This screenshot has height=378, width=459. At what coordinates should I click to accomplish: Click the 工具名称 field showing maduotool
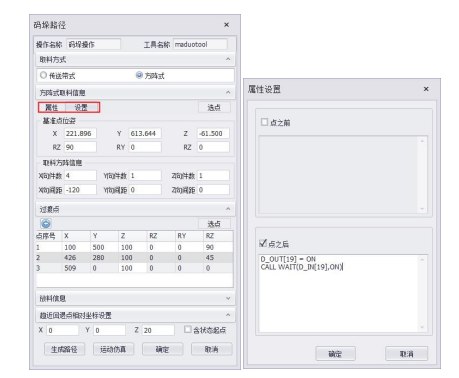tap(200, 44)
